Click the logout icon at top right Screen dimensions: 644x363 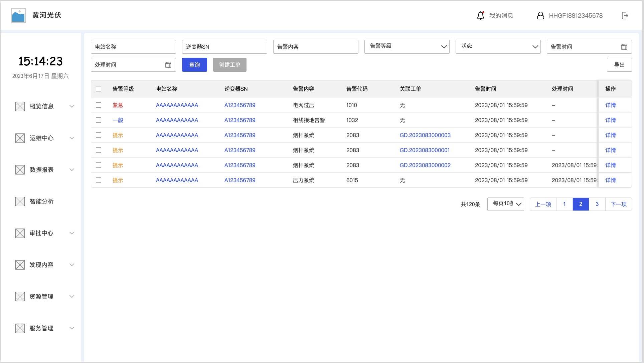[x=625, y=16]
